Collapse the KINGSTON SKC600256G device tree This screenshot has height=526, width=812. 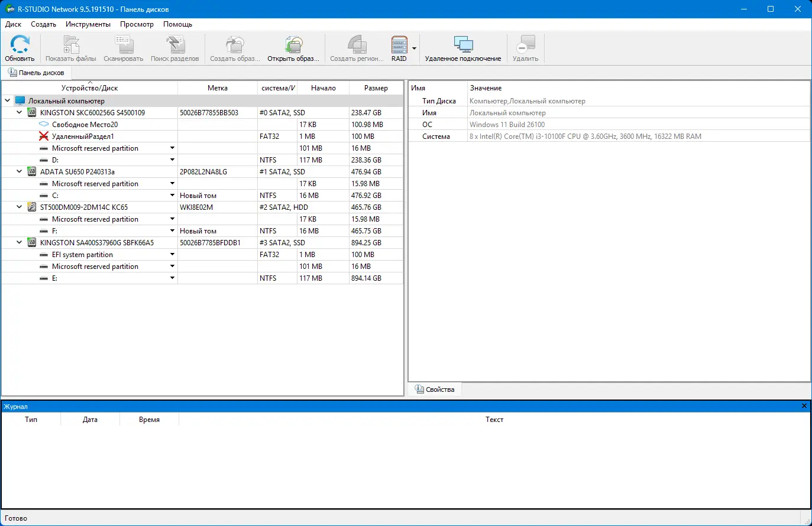tap(18, 112)
